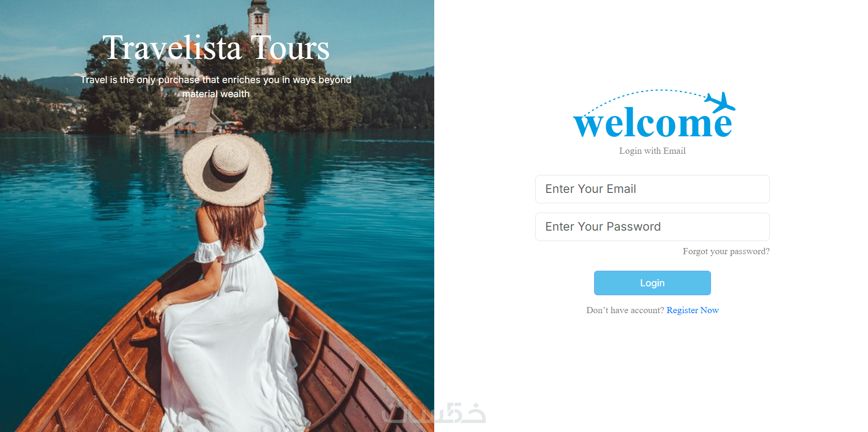868x432 pixels.
Task: Open the Forgot your password link
Action: (726, 251)
